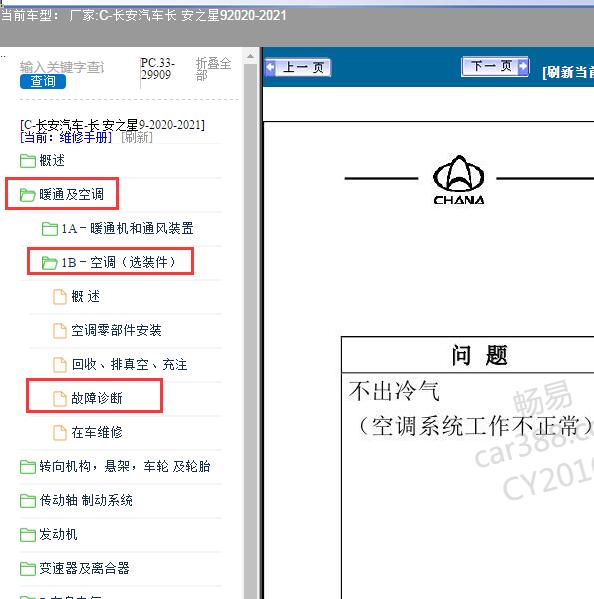
Task: Click the sidebar vertical scrollbar track
Action: point(251,332)
